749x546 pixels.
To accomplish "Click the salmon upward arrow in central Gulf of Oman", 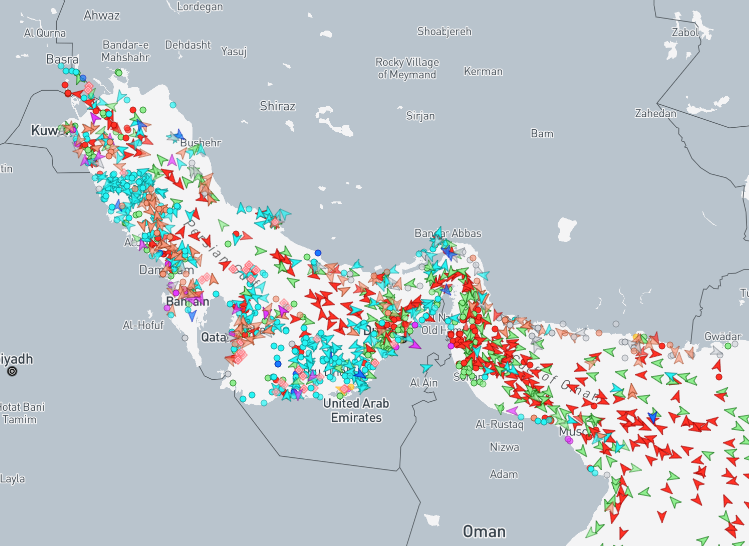I will pyautogui.click(x=632, y=391).
